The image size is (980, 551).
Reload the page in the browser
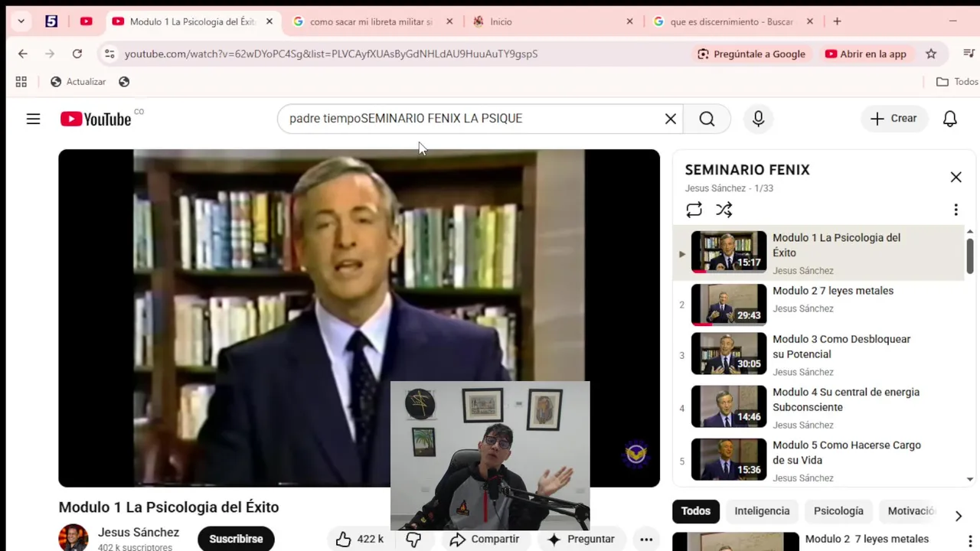[x=77, y=54]
